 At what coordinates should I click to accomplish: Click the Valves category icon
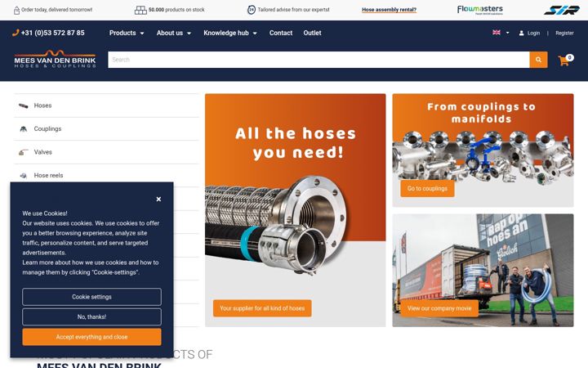[23, 152]
